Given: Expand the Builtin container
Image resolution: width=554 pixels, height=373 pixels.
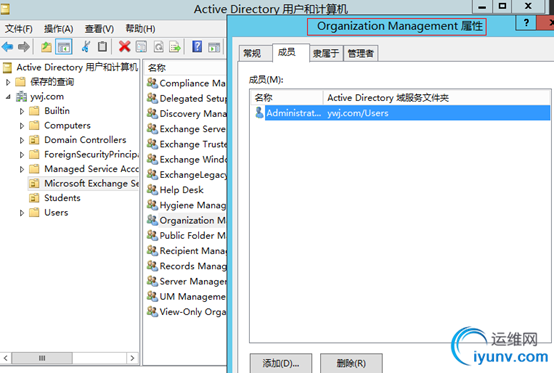Looking at the screenshot, I should 22,111.
